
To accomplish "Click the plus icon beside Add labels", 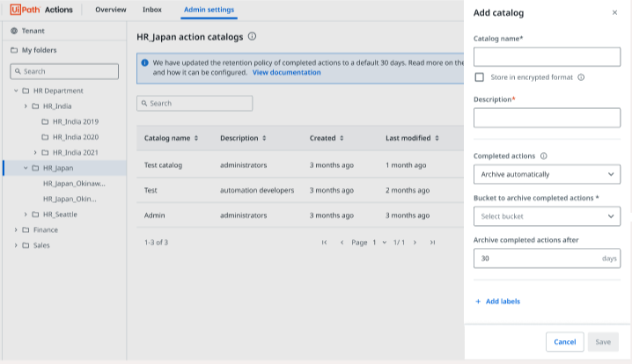I will click(x=478, y=302).
